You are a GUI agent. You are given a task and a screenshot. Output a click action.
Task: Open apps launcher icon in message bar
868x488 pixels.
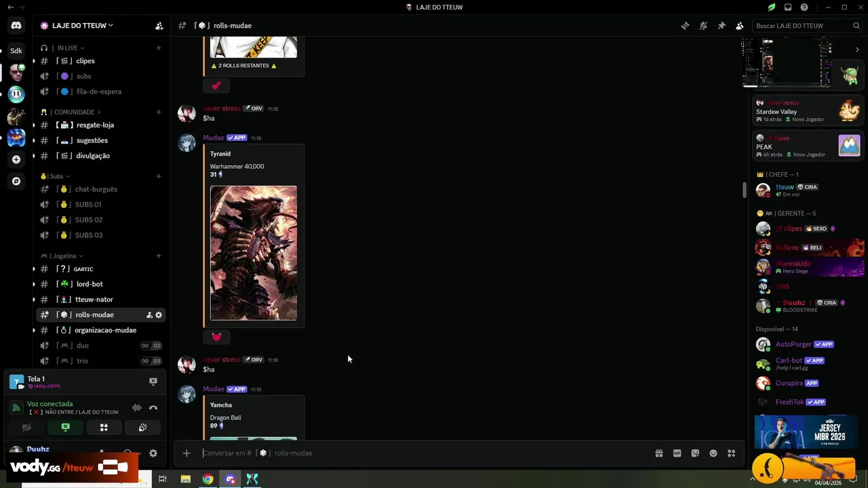point(731,453)
